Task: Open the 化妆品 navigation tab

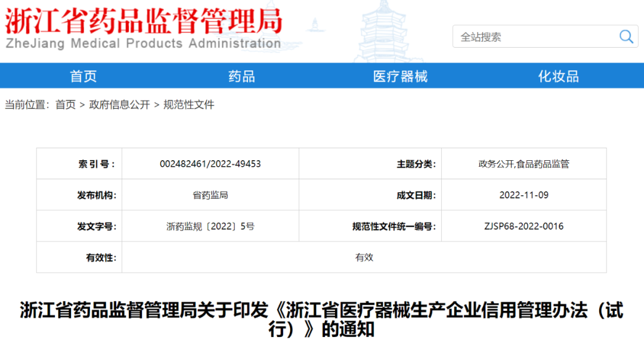Action: coord(559,76)
